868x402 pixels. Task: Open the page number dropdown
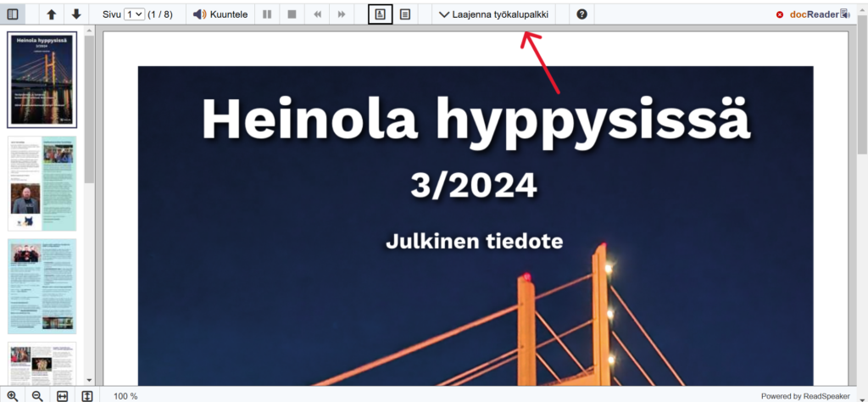(x=135, y=14)
